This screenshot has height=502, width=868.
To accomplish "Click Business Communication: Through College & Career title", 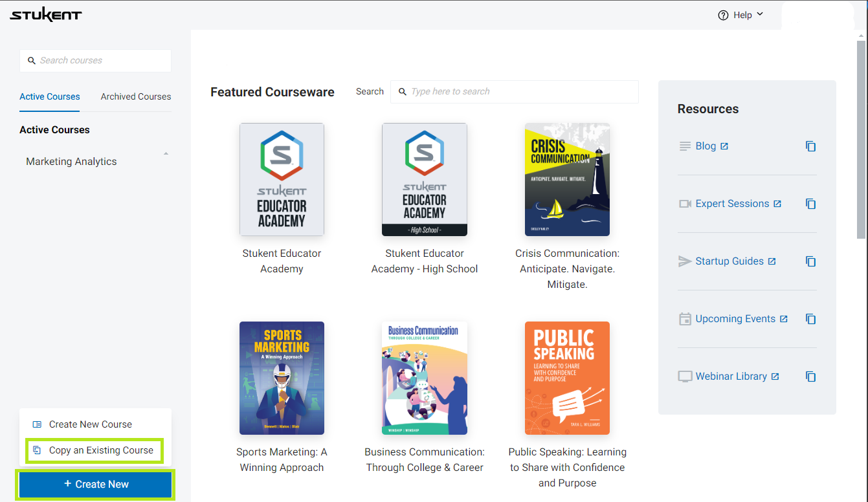I will click(x=425, y=460).
